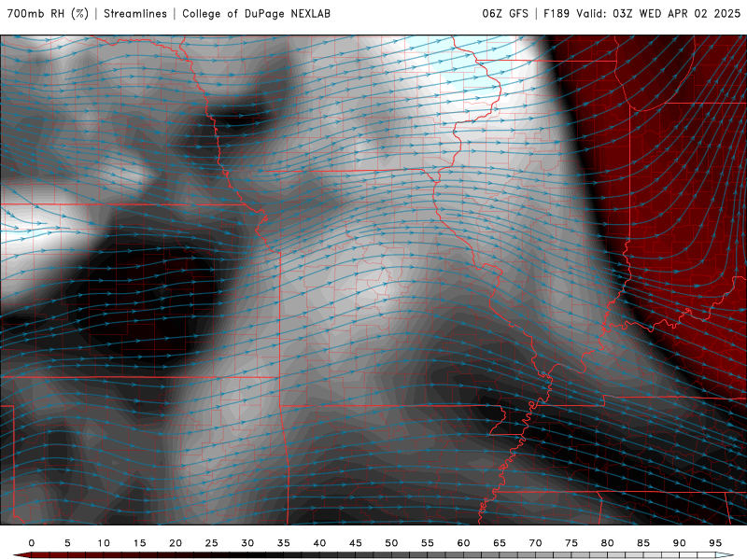Click the "F189" forecast hour label

point(557,13)
